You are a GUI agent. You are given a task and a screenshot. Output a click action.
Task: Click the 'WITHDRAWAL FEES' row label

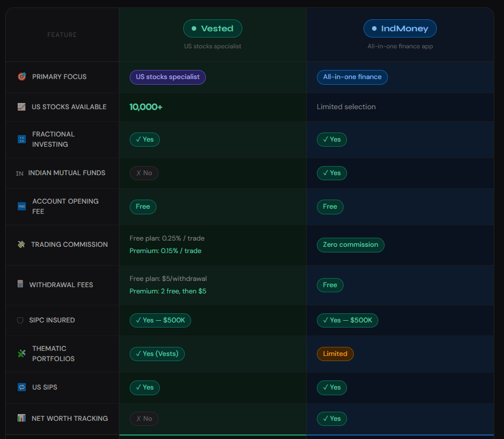[x=61, y=285]
